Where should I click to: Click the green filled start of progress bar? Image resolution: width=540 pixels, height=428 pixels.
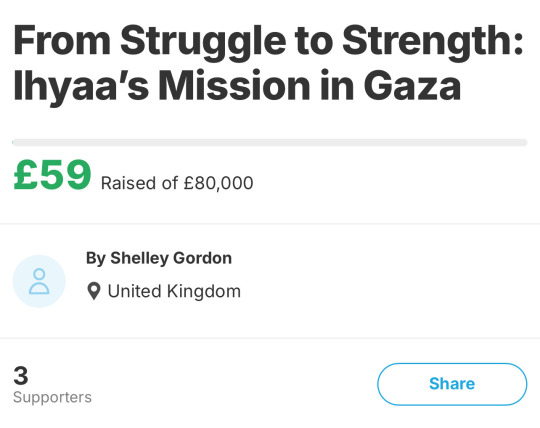13,142
